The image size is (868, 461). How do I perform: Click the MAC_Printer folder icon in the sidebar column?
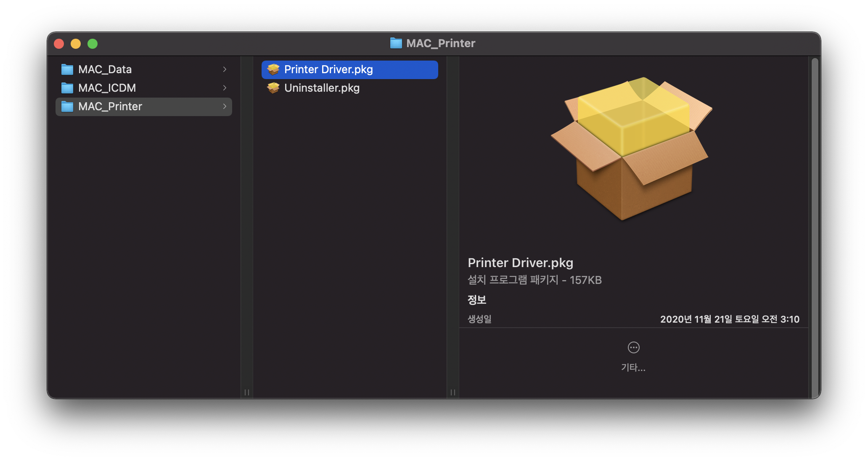[x=67, y=106]
